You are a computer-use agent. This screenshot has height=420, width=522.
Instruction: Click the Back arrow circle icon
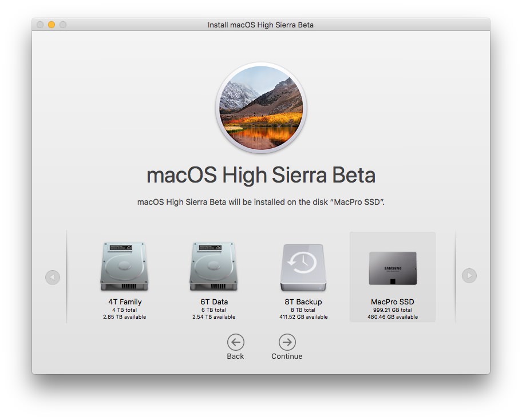235,342
